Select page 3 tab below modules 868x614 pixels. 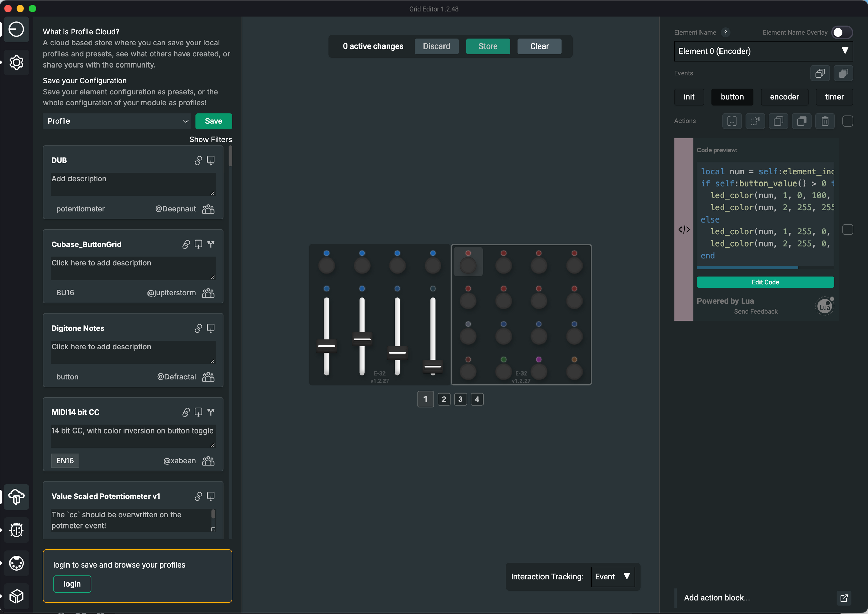pyautogui.click(x=460, y=399)
